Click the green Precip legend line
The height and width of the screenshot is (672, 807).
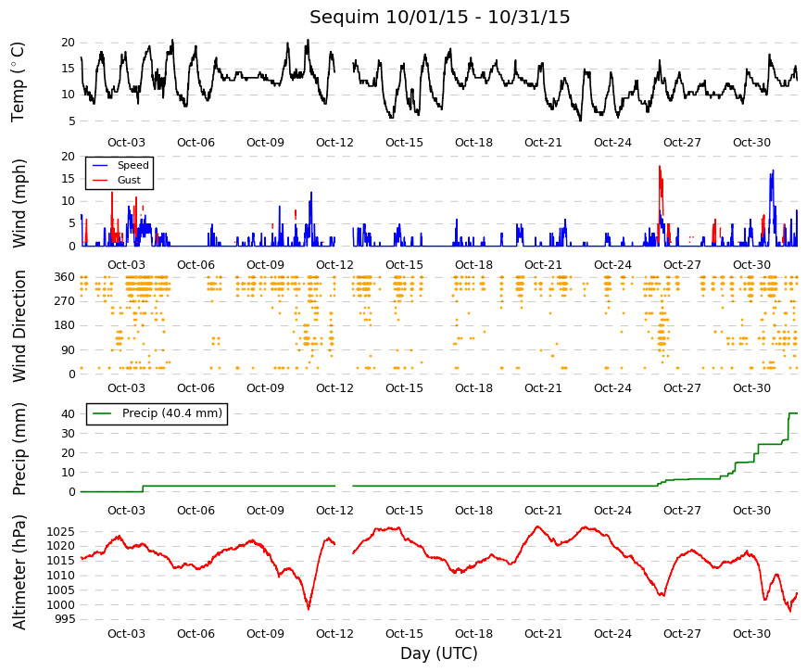point(101,413)
